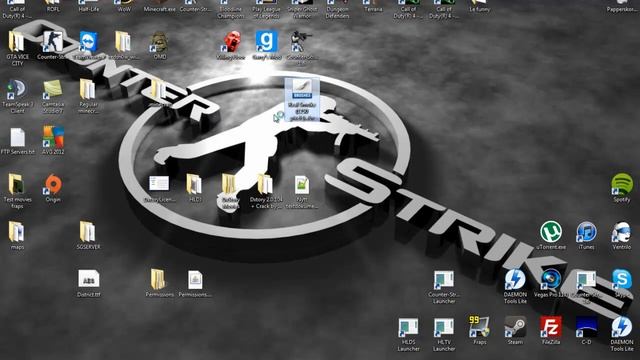Open Dxtory 2.0.104 + Crack folder

pyautogui.click(x=265, y=184)
